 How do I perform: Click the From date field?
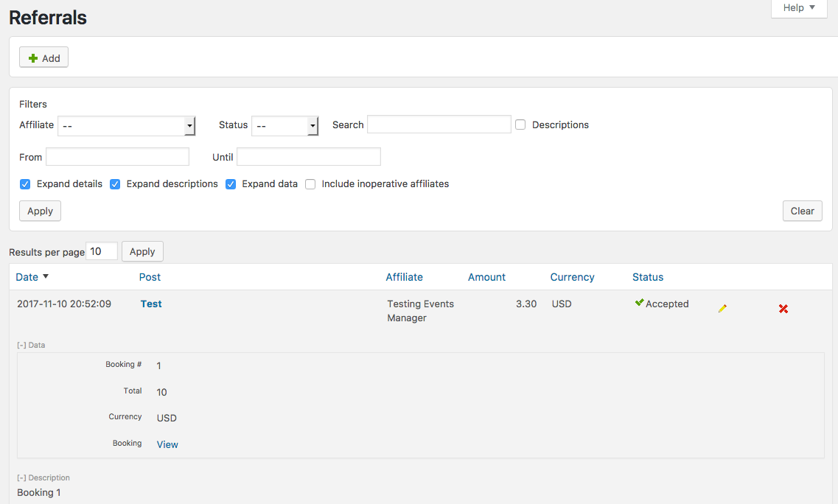118,157
